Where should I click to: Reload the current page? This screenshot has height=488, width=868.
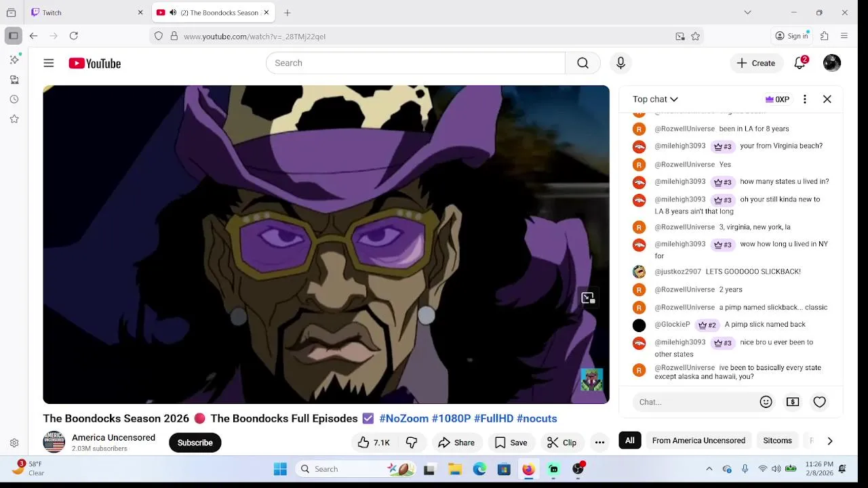pos(74,36)
